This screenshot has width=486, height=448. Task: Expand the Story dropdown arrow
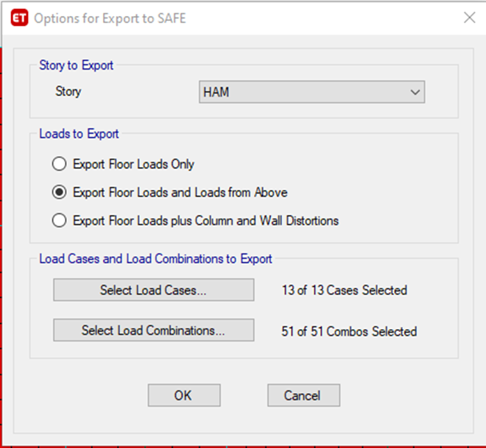(415, 92)
